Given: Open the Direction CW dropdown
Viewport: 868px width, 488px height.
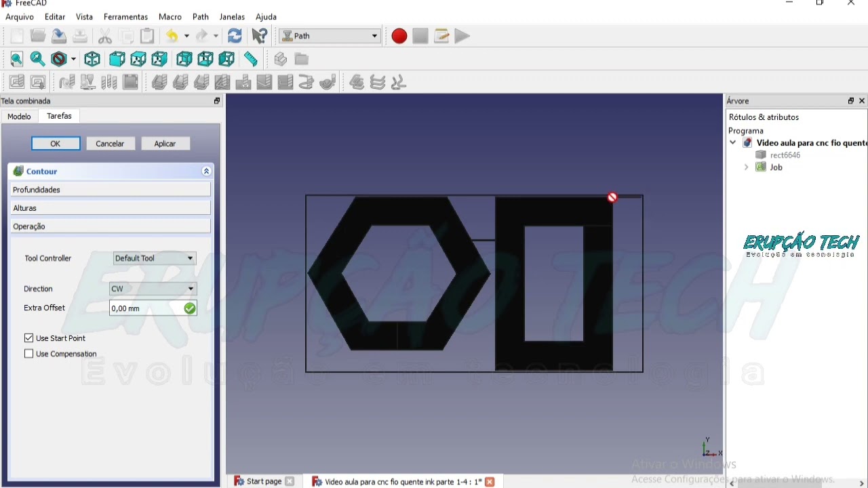Looking at the screenshot, I should [153, 289].
